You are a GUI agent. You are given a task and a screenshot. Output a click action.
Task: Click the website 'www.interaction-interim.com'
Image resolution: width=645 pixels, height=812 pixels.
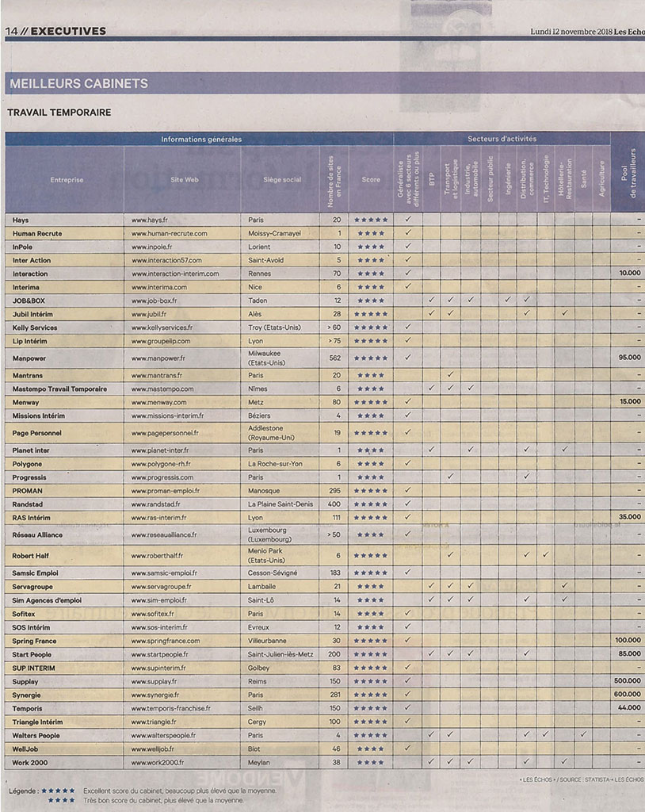[x=175, y=274]
